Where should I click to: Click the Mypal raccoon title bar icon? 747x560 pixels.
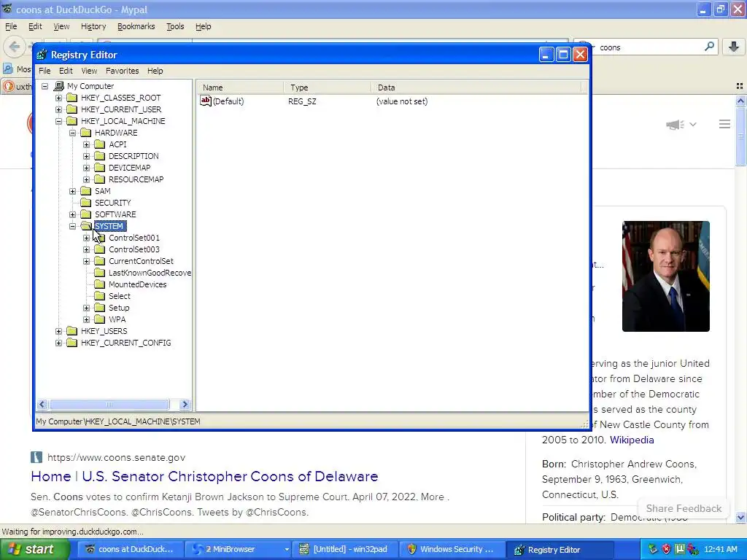(x=7, y=9)
